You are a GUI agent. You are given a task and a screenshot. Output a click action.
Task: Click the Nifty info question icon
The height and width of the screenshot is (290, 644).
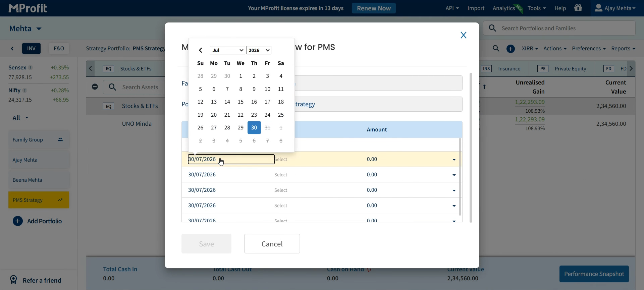[25, 91]
